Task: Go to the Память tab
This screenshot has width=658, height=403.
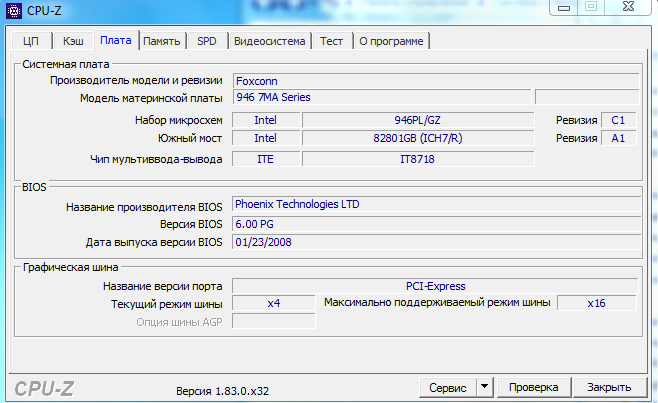Action: [162, 41]
